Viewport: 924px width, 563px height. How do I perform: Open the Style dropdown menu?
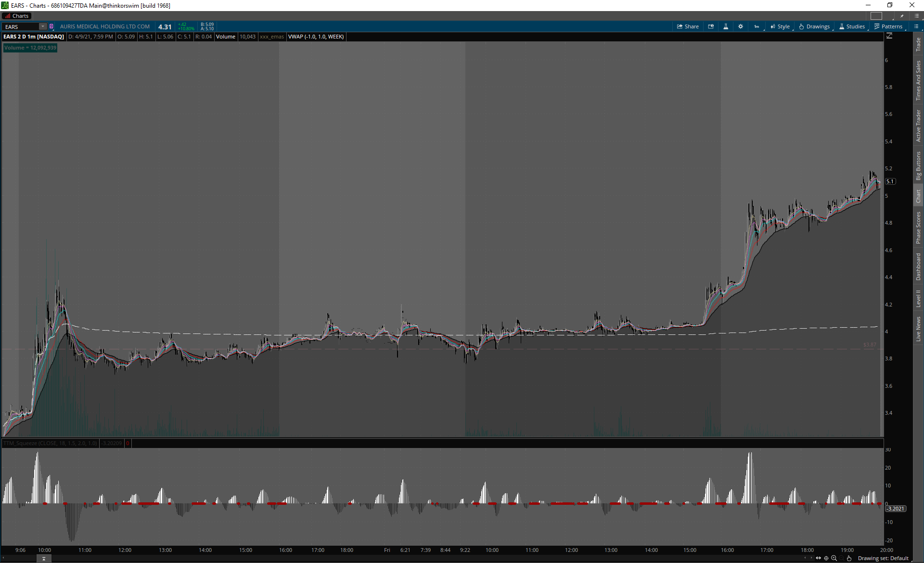click(780, 26)
